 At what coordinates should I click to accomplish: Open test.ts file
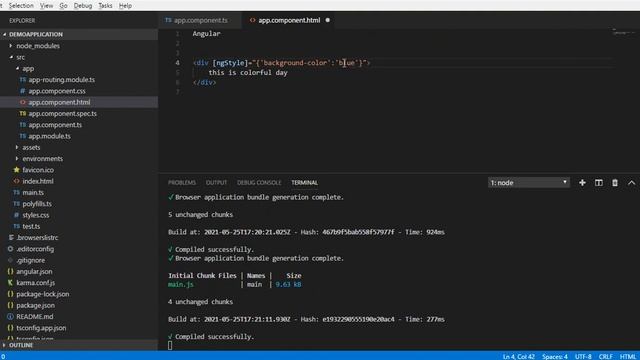79,226
